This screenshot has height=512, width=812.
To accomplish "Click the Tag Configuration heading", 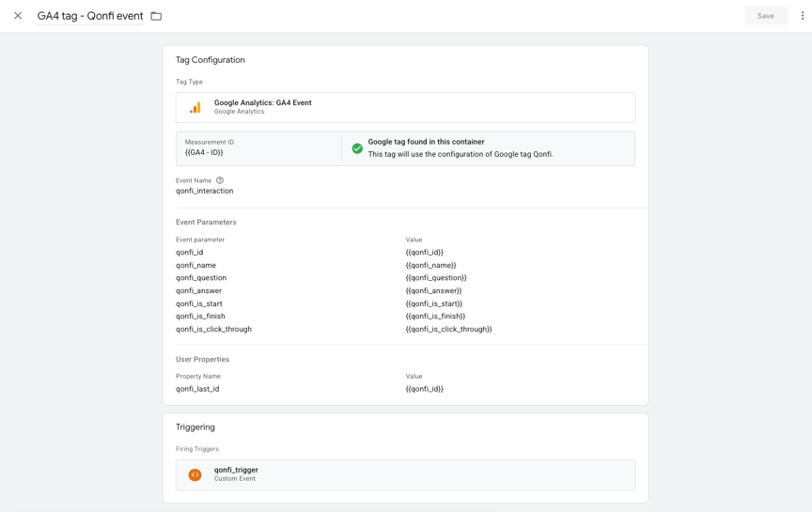I will tap(211, 60).
